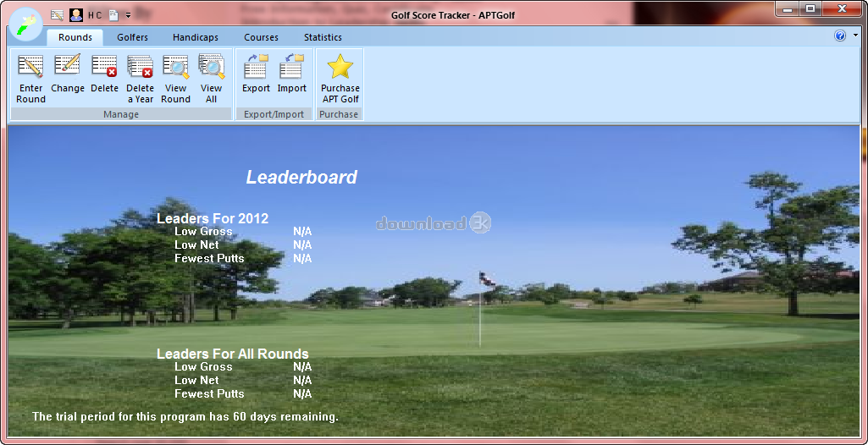The height and width of the screenshot is (445, 868).
Task: Click the Export icon
Action: (x=256, y=68)
